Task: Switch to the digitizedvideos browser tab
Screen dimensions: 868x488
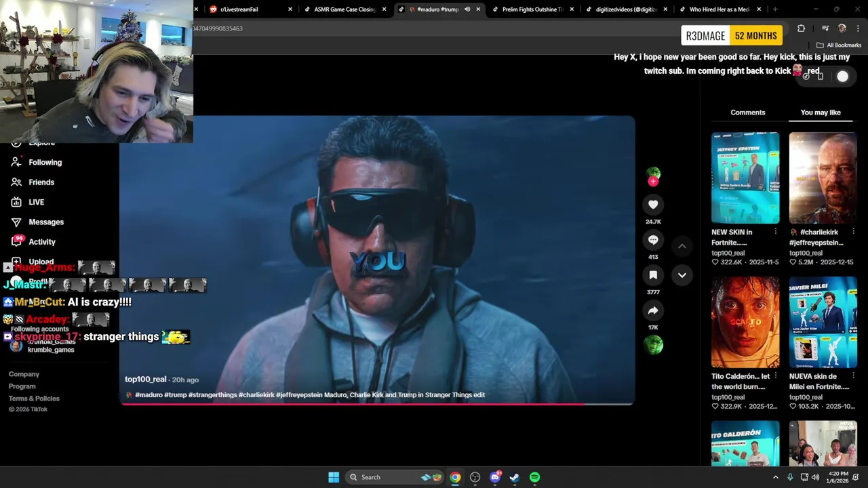Action: pyautogui.click(x=626, y=9)
